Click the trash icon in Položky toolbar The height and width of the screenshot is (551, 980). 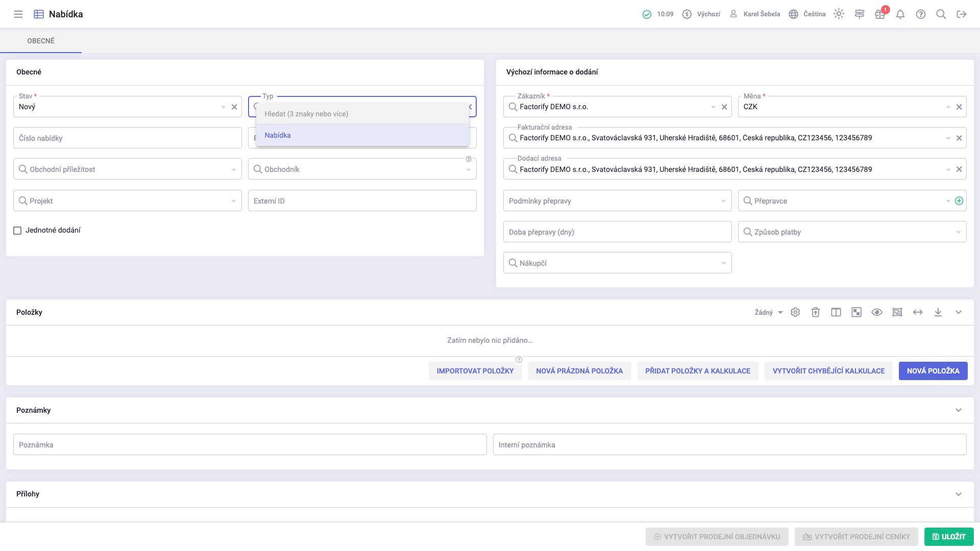click(x=816, y=312)
